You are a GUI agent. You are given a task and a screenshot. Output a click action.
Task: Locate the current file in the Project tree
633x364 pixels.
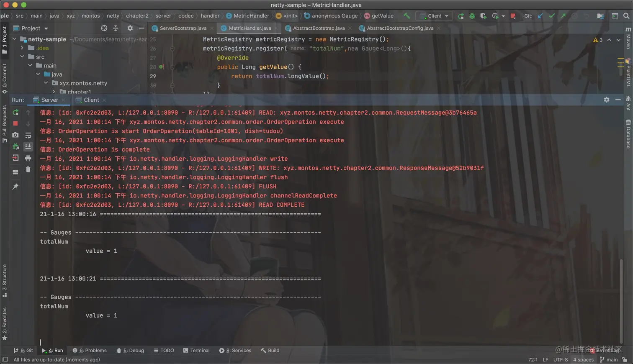(x=104, y=28)
